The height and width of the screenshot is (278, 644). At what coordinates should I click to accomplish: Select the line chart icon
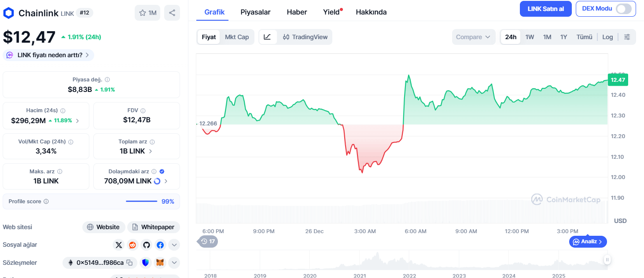(x=268, y=37)
